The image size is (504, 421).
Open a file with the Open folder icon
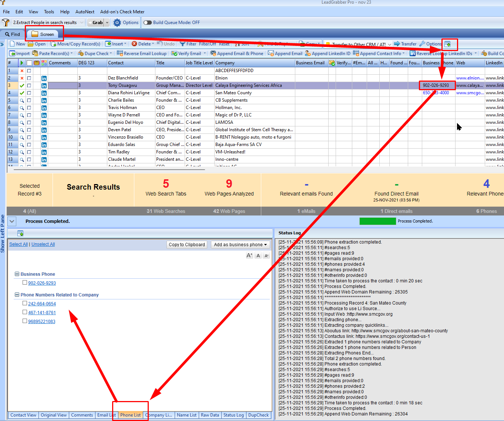31,44
